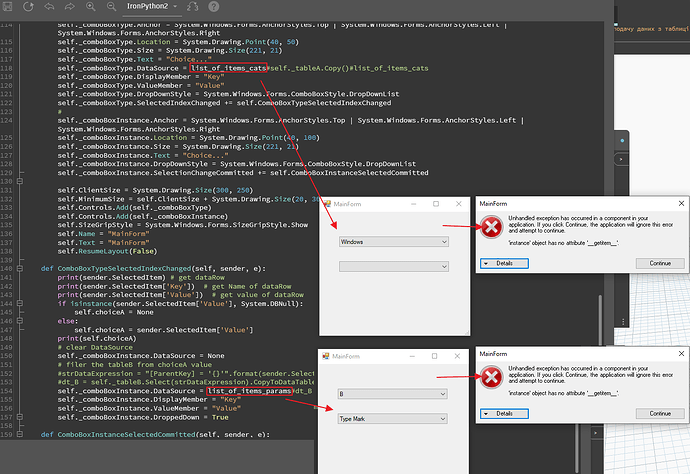Click the line 'self._comboBoxInstance.DroppedDown = True'
Viewport: 690px width, 474px height.
pos(143,417)
